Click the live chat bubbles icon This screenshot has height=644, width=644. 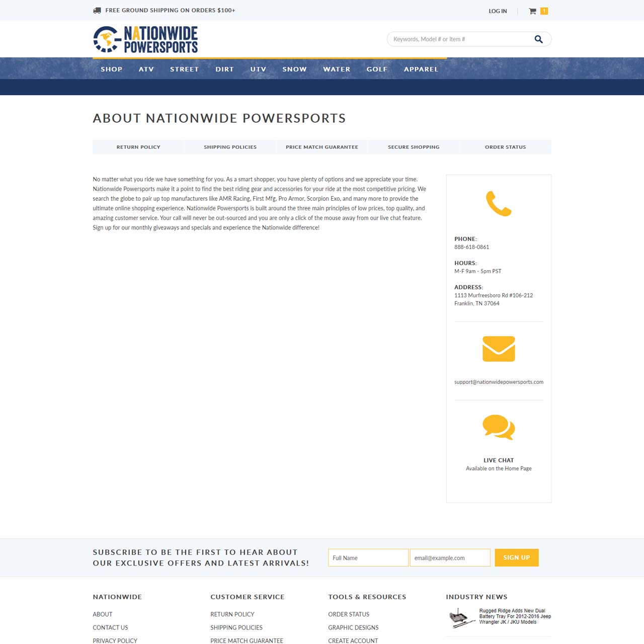click(x=499, y=427)
